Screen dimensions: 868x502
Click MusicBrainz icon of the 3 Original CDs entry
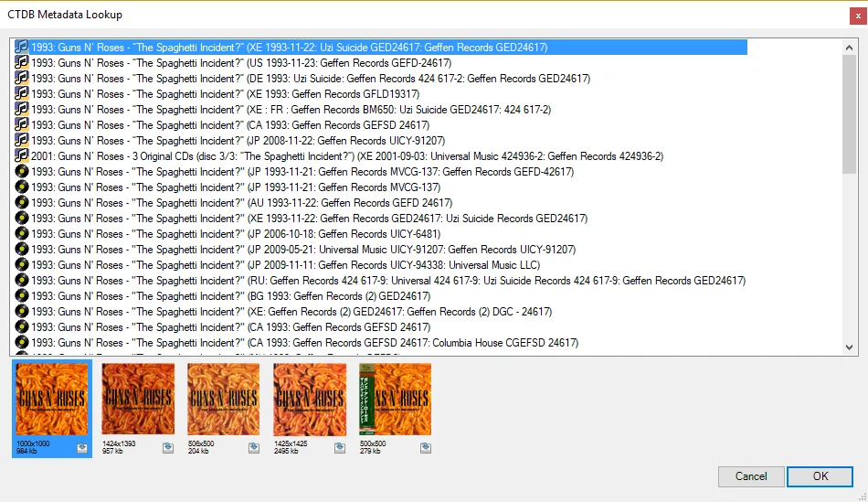[x=22, y=155]
